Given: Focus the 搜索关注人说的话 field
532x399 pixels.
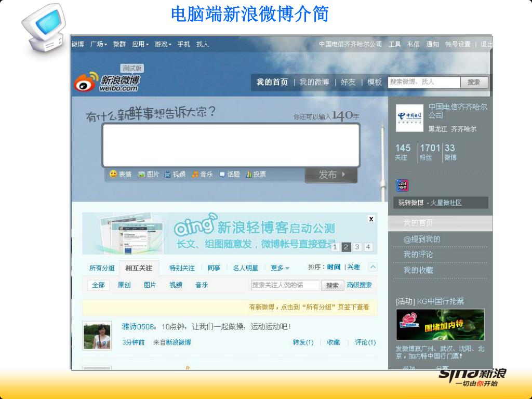Looking at the screenshot, I should (285, 285).
